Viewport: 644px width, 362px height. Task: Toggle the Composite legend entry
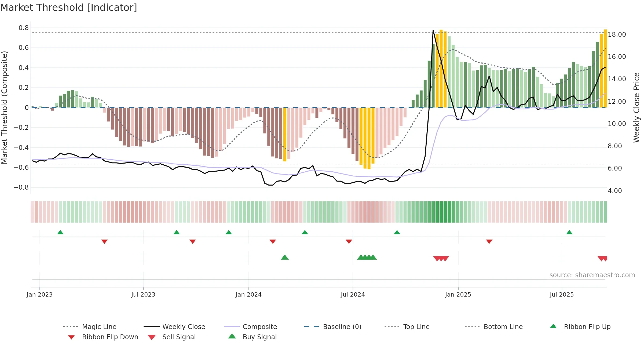tap(250, 327)
